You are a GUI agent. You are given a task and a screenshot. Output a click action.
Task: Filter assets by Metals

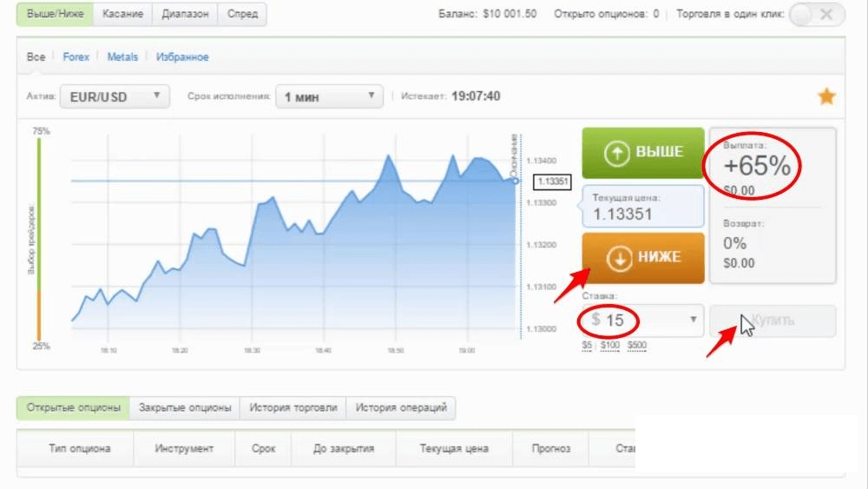click(x=122, y=57)
